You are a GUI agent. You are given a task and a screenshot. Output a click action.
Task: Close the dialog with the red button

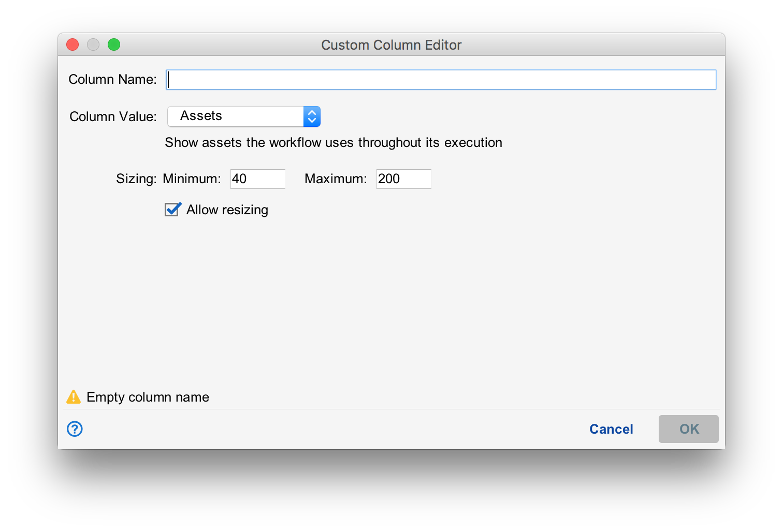point(72,45)
